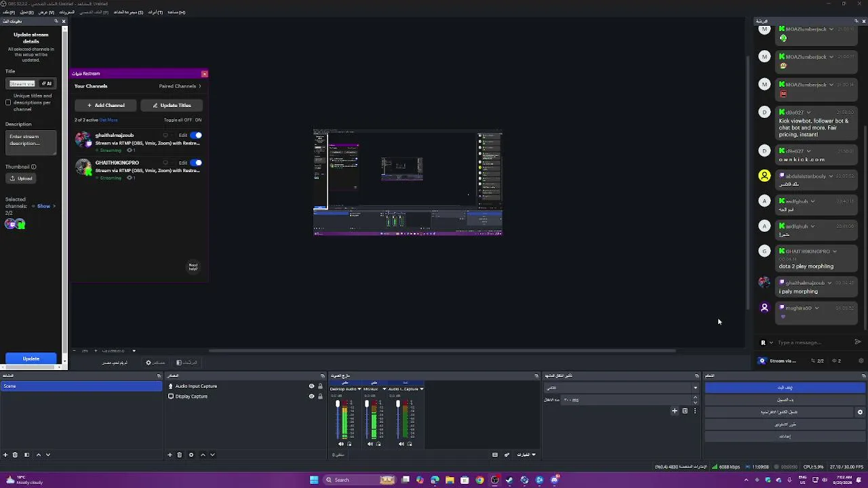Hide Display Capture eye icon
The width and height of the screenshot is (868, 488).
pyautogui.click(x=311, y=396)
